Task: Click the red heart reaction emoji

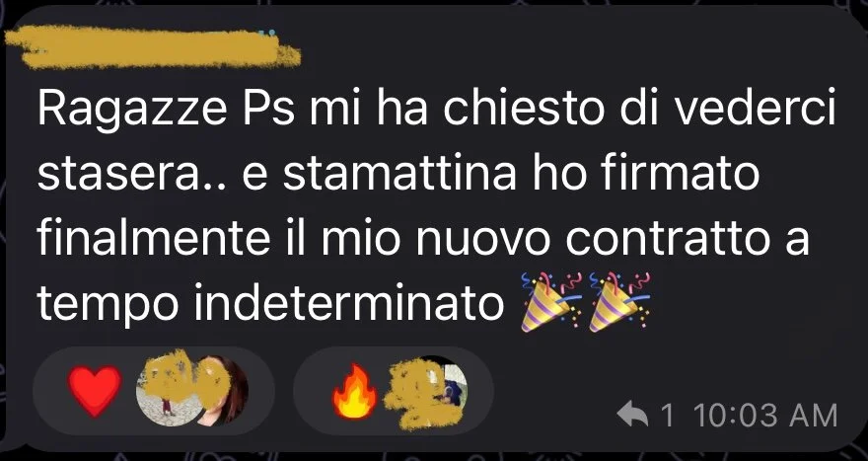Action: [x=95, y=391]
